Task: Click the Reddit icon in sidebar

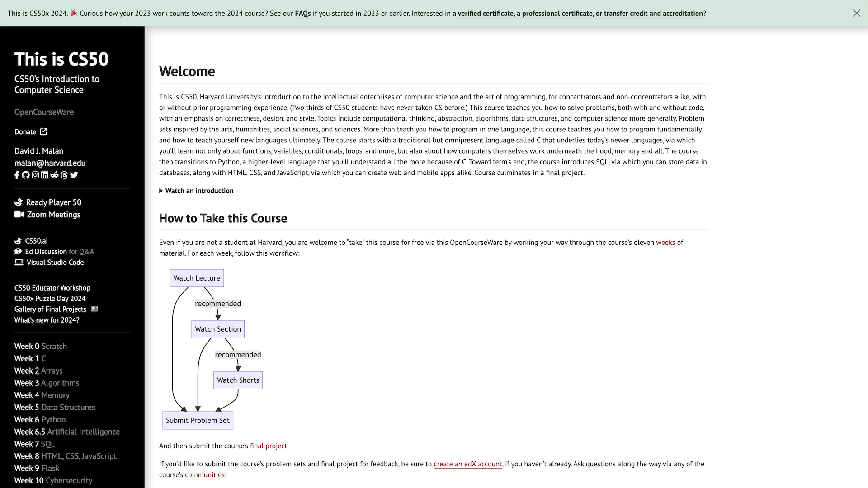Action: (x=54, y=174)
